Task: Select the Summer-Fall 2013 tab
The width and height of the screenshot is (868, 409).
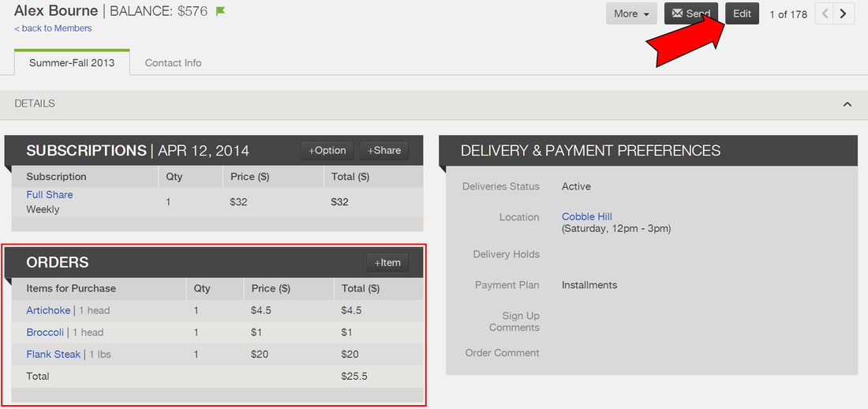Action: coord(72,62)
